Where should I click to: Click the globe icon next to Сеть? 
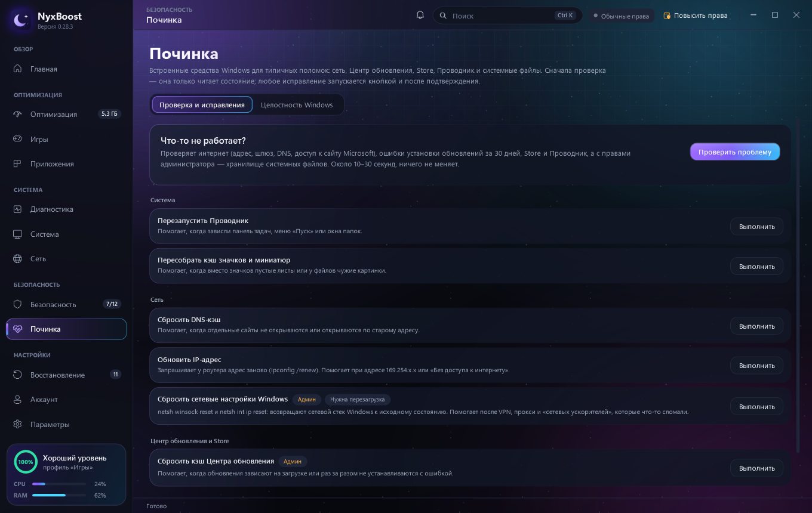[x=18, y=259]
